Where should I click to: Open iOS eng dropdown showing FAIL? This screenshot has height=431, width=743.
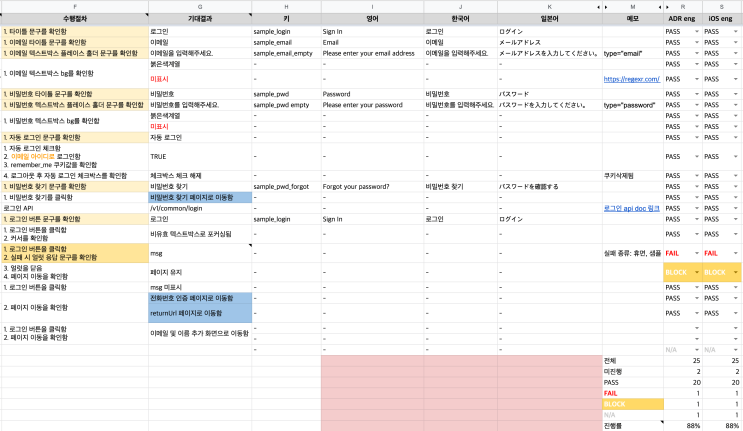point(735,253)
